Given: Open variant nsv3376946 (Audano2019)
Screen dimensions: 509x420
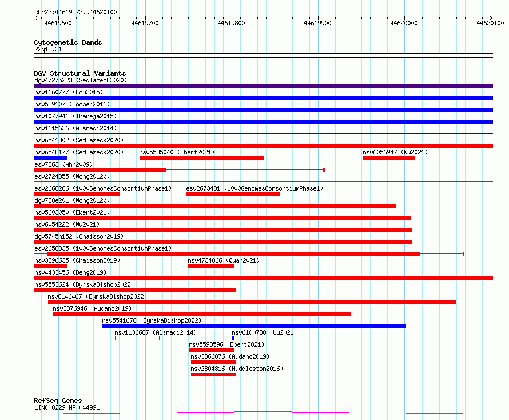Looking at the screenshot, I should coord(92,308).
